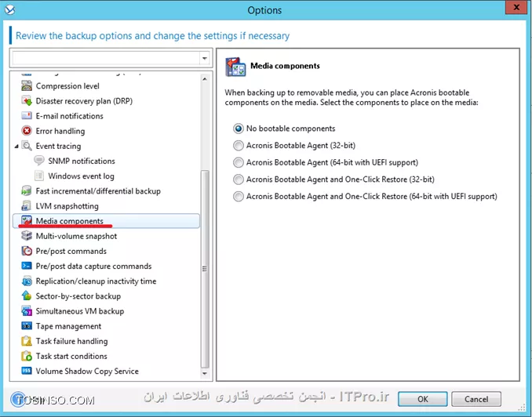Open SNMP notifications settings
Image resolution: width=532 pixels, height=417 pixels.
pos(82,161)
